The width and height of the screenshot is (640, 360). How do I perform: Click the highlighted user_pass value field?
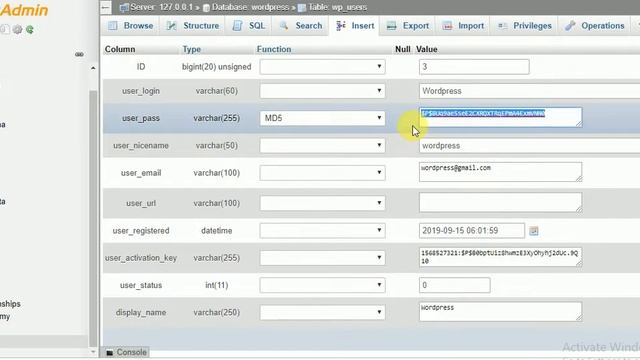pos(500,117)
